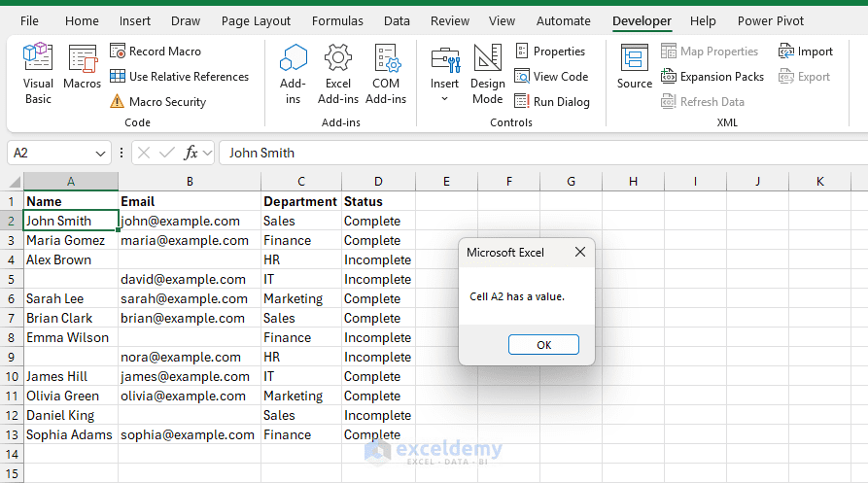Open the Macros list
The height and width of the screenshot is (483, 868).
[82, 67]
